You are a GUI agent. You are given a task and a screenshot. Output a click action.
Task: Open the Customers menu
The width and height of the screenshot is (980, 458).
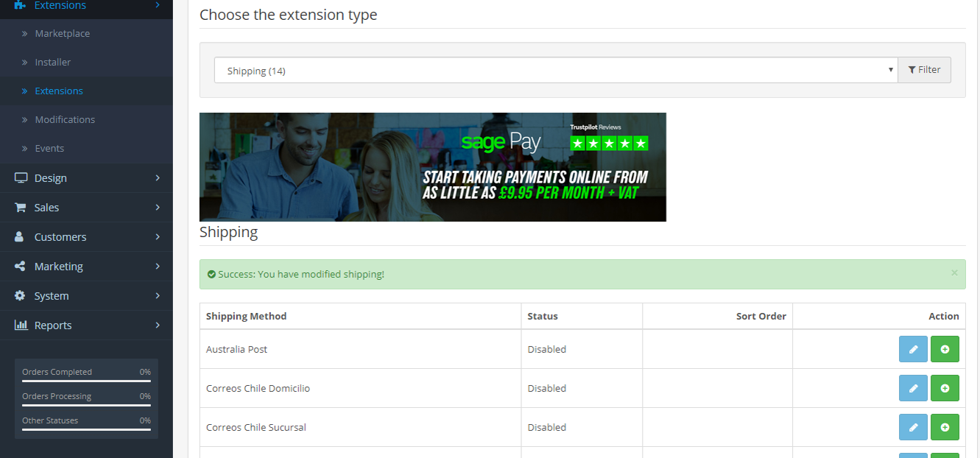pyautogui.click(x=86, y=237)
